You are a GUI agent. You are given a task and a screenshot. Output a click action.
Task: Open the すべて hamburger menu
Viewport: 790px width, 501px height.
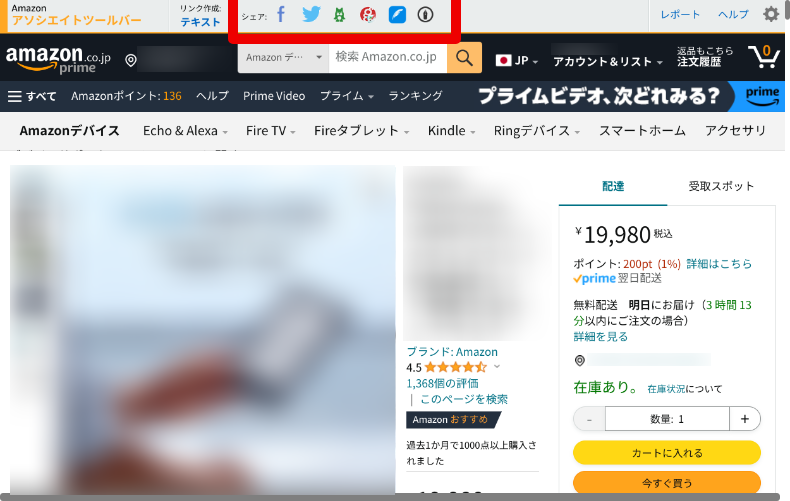(x=32, y=96)
